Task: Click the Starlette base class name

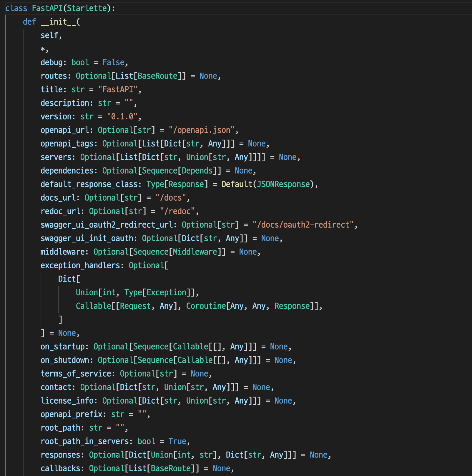Action: 87,8
